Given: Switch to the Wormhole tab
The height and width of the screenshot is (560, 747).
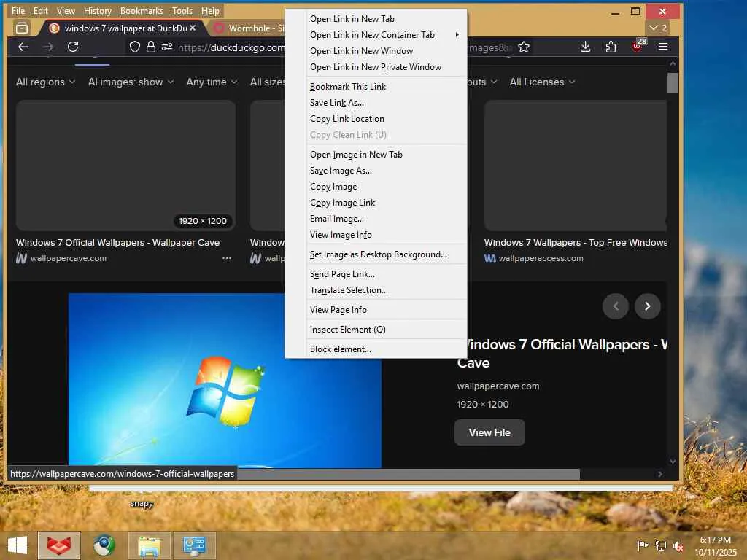Looking at the screenshot, I should click(248, 28).
